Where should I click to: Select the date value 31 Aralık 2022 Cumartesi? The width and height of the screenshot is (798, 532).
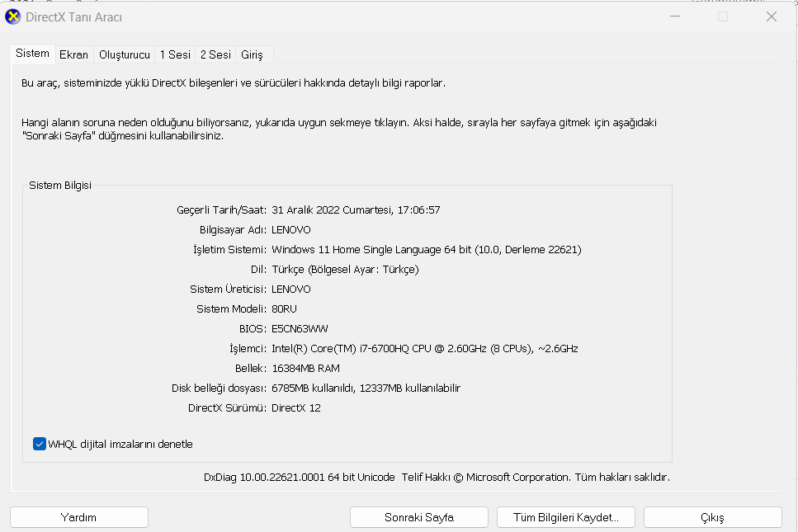click(331, 210)
